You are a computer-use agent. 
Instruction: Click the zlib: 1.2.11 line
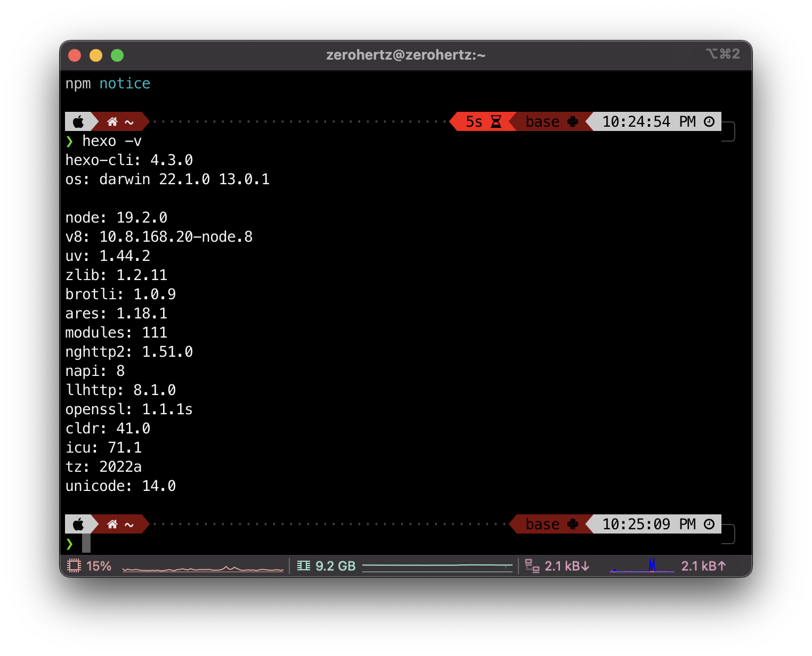pos(116,275)
